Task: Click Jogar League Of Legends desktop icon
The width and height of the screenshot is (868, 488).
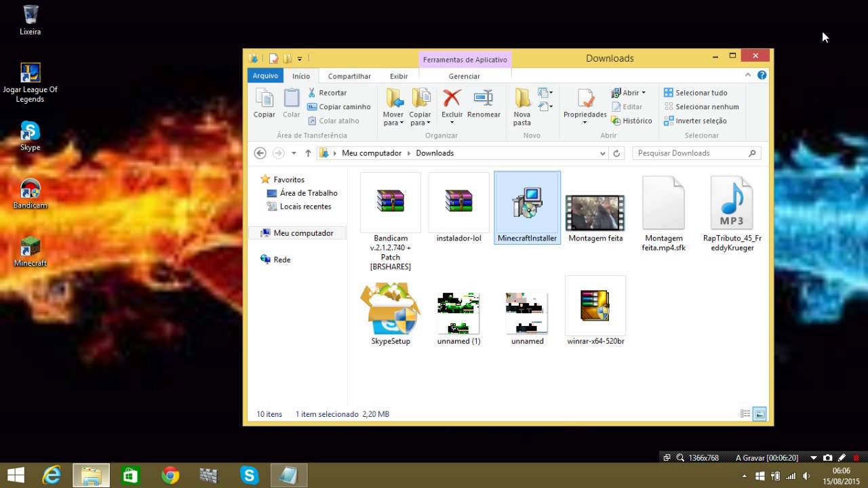Action: tap(31, 83)
